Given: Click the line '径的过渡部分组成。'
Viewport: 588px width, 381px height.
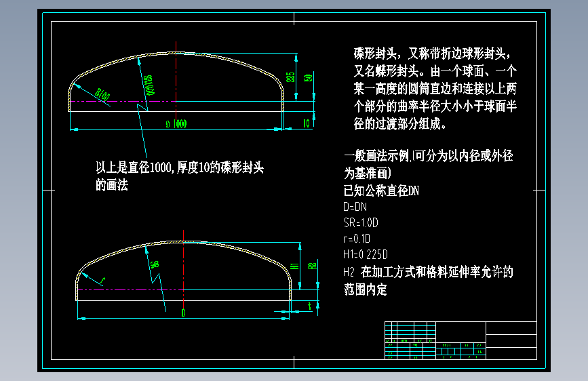Looking at the screenshot, I should point(399,123).
